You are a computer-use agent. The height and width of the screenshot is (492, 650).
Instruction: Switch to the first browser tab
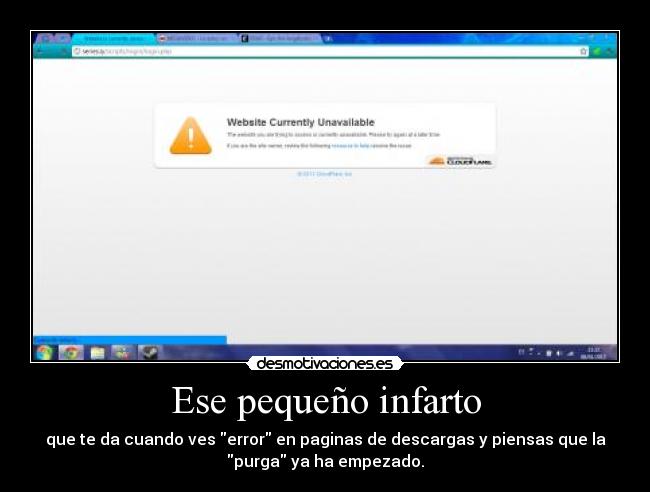[113, 39]
